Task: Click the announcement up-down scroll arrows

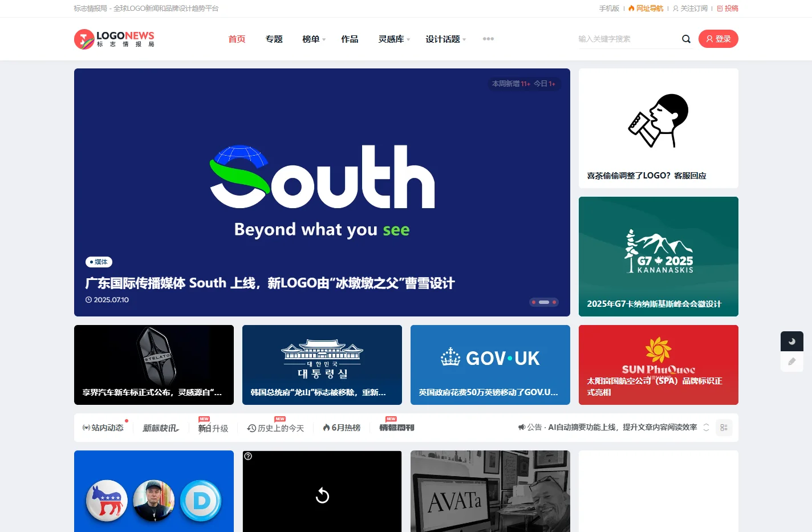Action: [706, 428]
